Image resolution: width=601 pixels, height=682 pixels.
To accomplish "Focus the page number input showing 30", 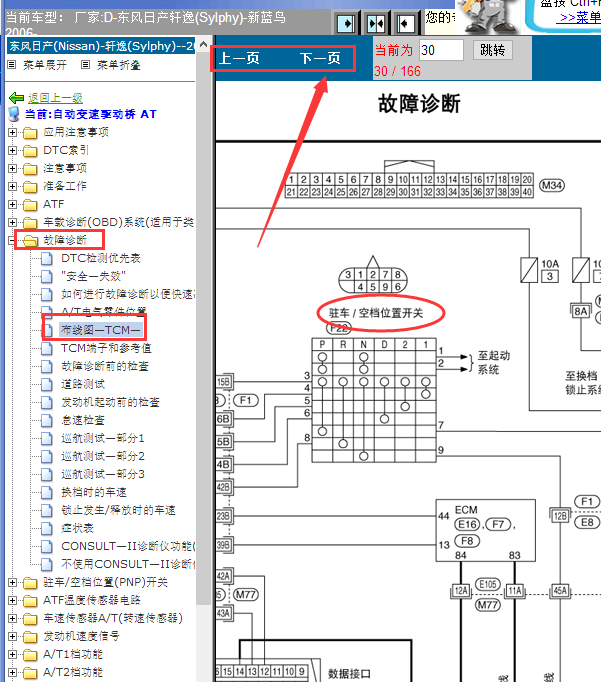I will (x=441, y=50).
